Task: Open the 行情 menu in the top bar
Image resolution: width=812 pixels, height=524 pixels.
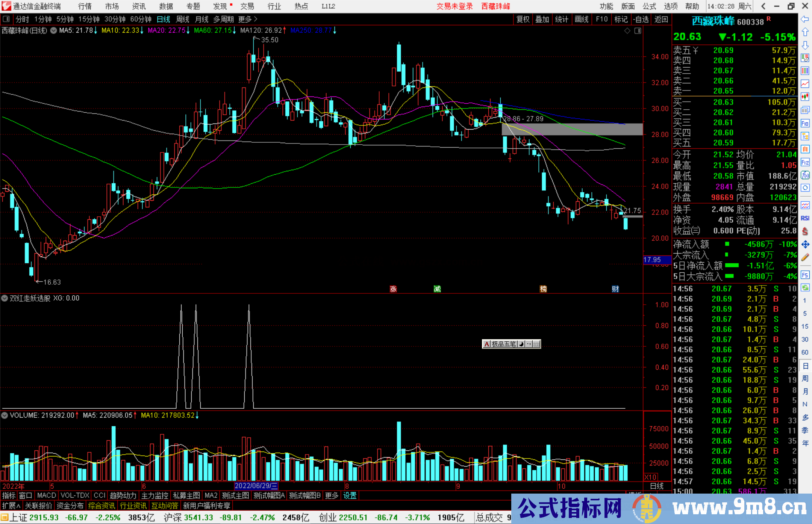Action: coord(85,6)
